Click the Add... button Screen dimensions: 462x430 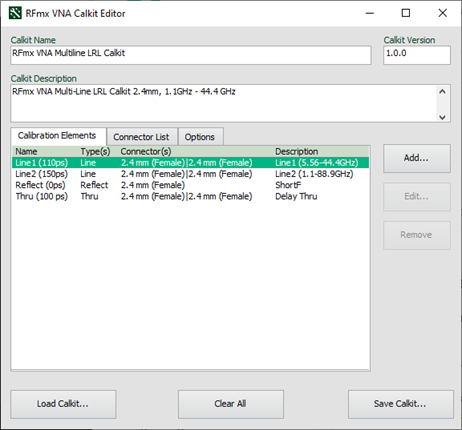tap(417, 158)
